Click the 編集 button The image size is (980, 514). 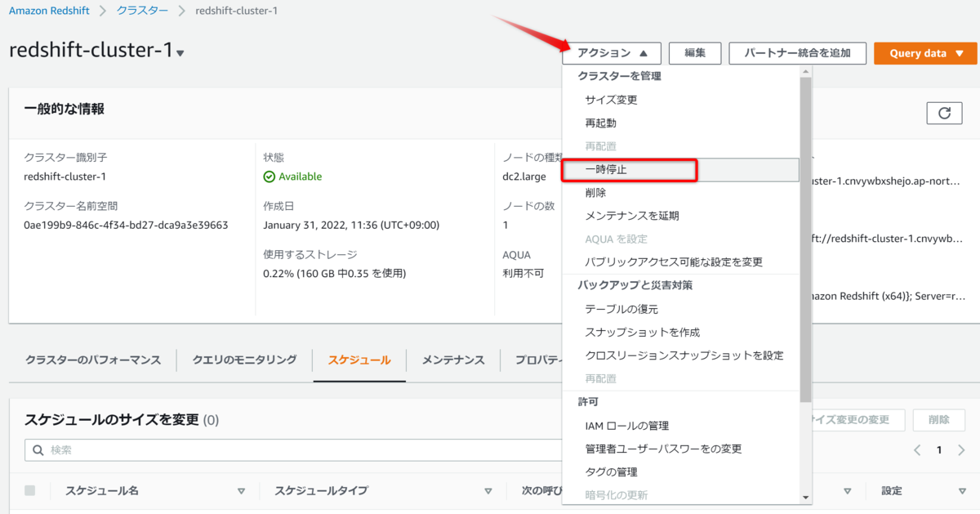(x=695, y=53)
